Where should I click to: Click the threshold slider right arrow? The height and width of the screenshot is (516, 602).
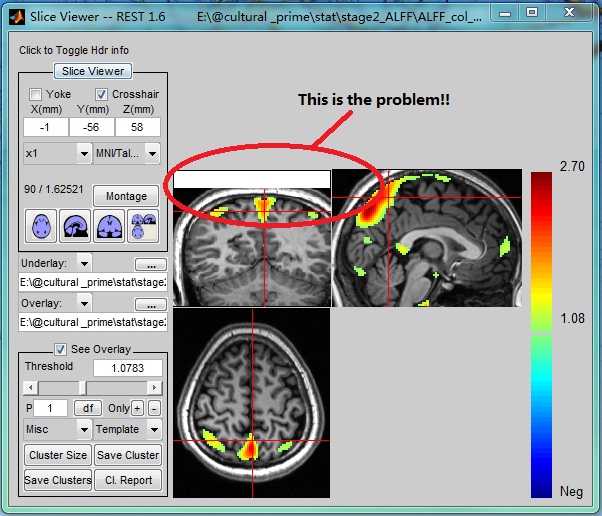[154, 388]
